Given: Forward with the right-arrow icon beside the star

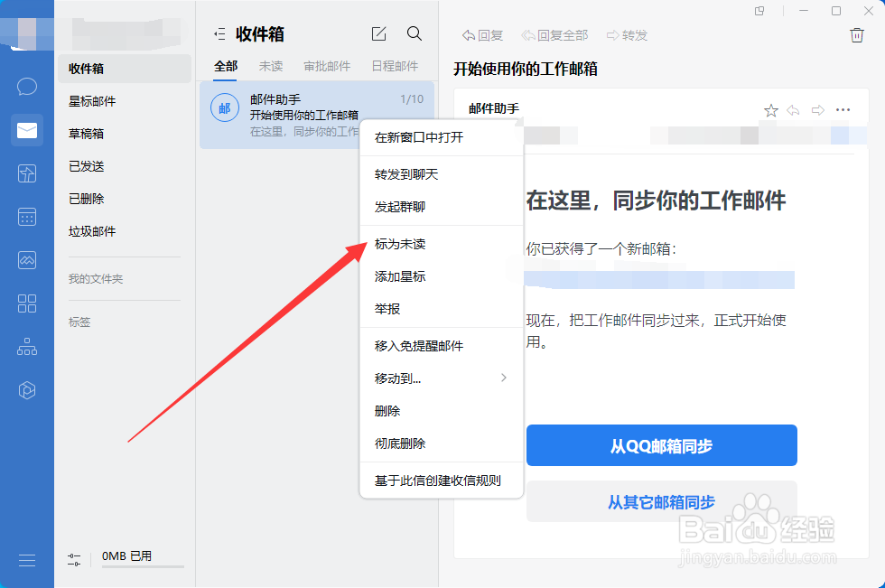Looking at the screenshot, I should point(818,109).
